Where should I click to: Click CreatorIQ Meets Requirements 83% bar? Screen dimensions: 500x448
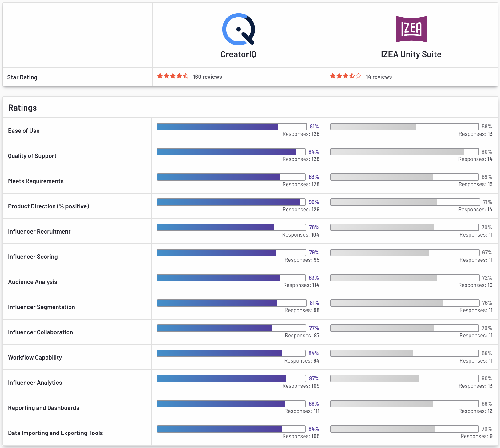pos(231,177)
